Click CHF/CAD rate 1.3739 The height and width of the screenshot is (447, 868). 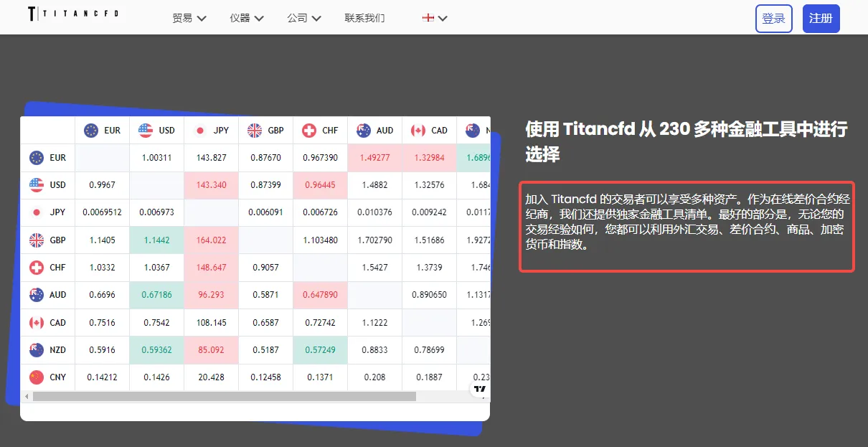point(430,268)
